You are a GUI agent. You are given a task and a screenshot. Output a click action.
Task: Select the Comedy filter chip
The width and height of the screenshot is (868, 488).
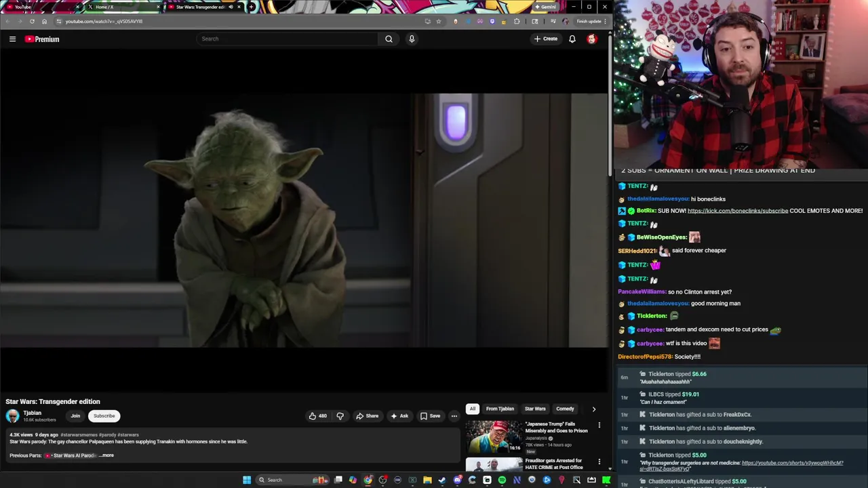coord(565,409)
